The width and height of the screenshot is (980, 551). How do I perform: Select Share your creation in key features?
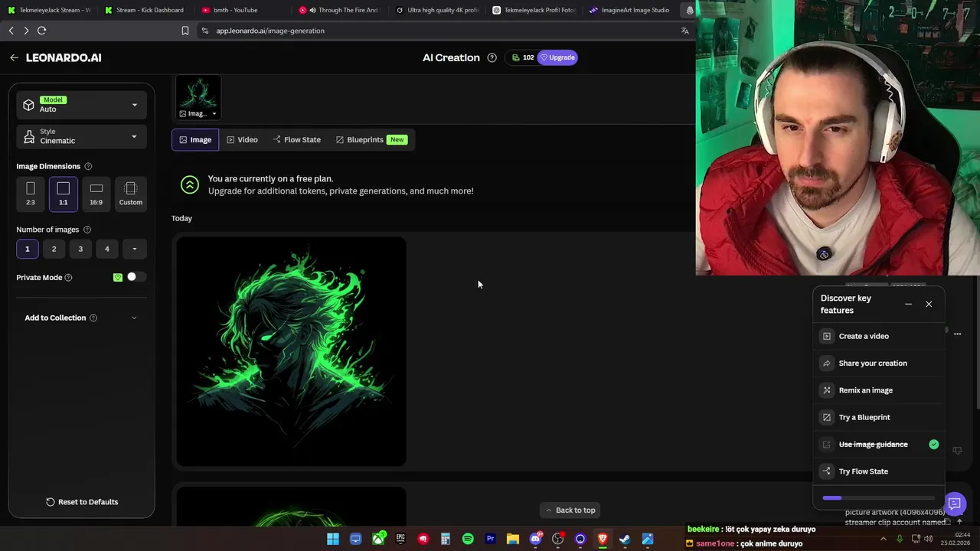click(878, 364)
